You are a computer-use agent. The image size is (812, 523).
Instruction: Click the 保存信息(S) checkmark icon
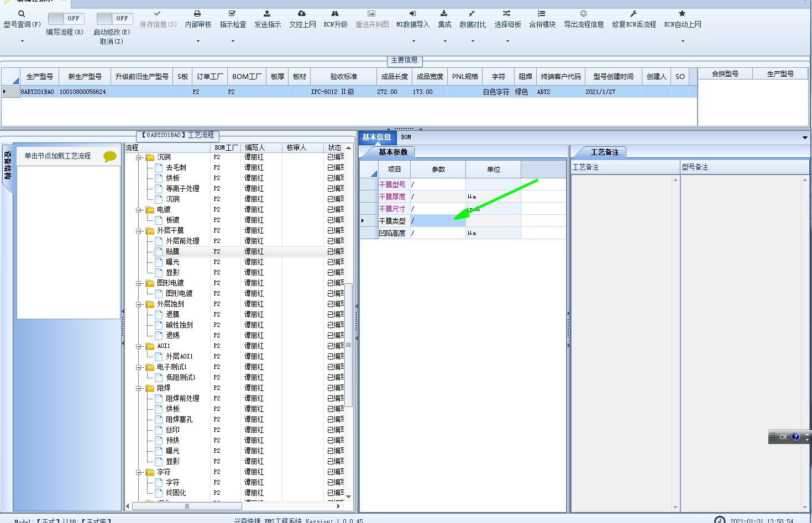click(158, 13)
